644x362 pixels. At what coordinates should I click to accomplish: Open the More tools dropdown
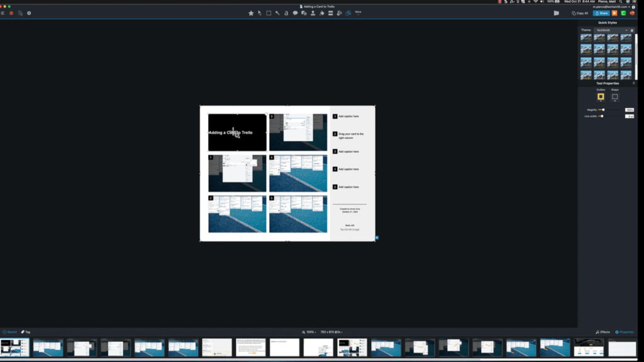pyautogui.click(x=358, y=13)
